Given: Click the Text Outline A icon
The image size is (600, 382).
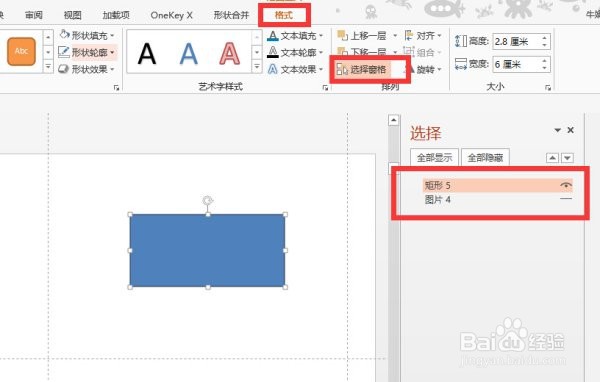Looking at the screenshot, I should pyautogui.click(x=273, y=52).
